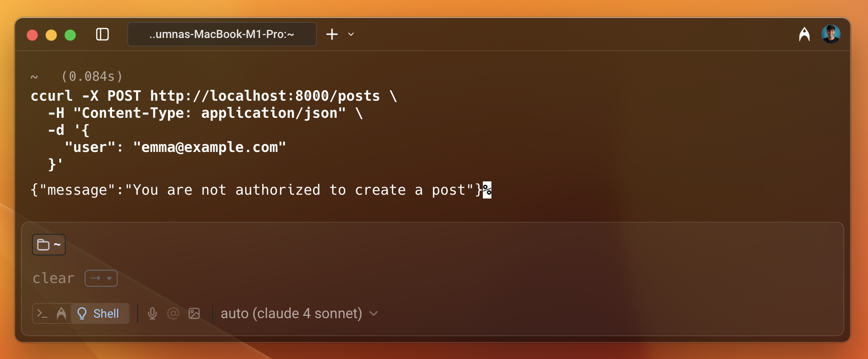Enable agent mode via the prompt icon
The height and width of the screenshot is (359, 868).
(62, 313)
